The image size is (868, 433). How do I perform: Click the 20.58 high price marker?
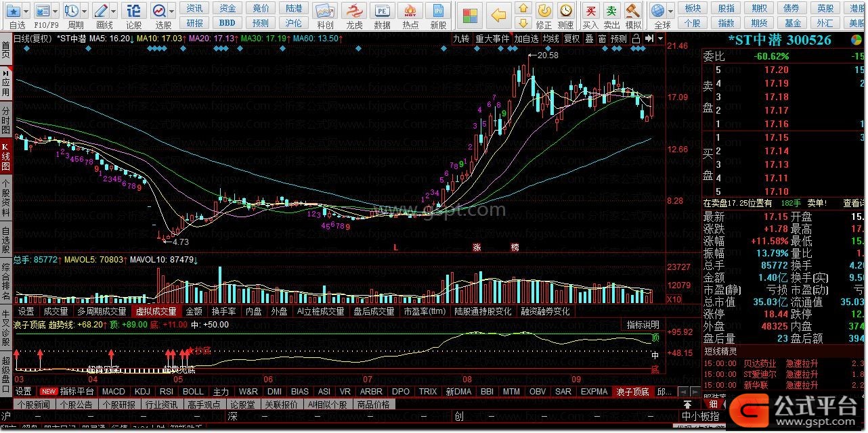(x=548, y=55)
